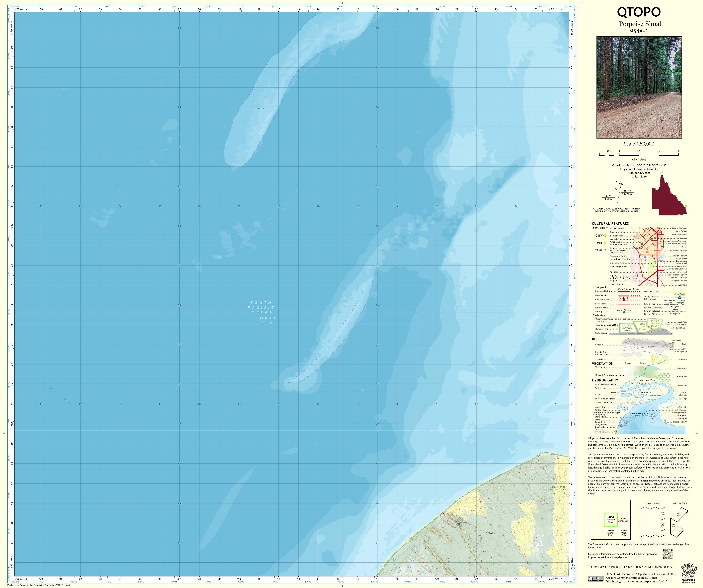Click the Vertical Folds diagram
The width and height of the screenshot is (703, 588).
(652, 522)
